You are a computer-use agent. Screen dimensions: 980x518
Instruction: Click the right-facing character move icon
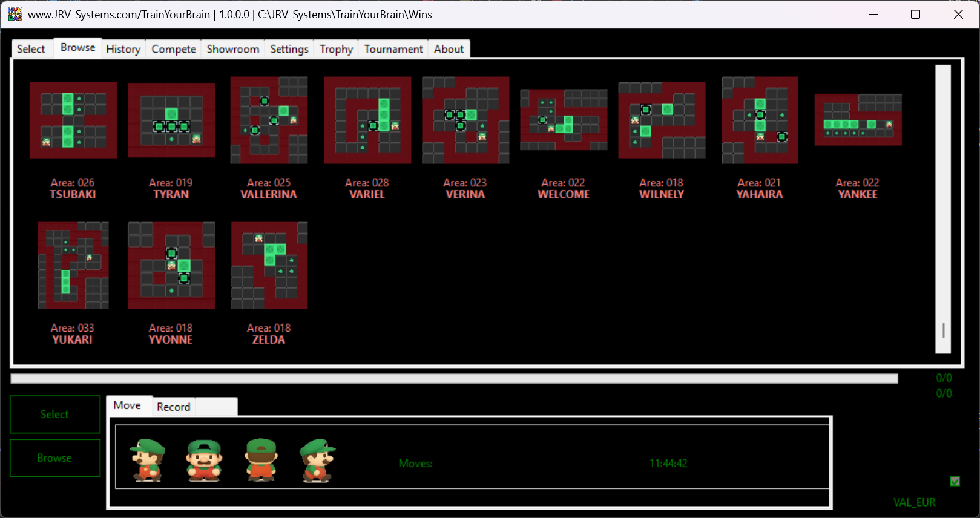click(317, 461)
